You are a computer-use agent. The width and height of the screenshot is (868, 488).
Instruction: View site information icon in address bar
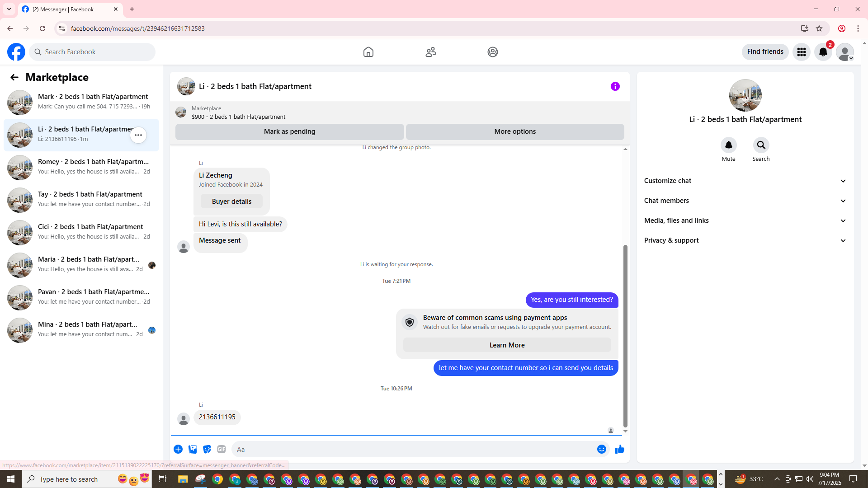62,28
